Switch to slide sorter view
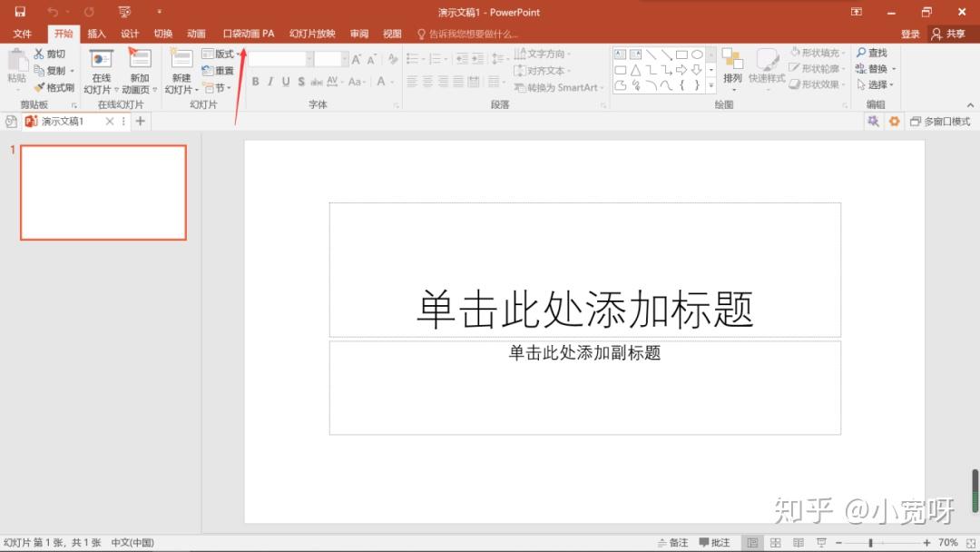980x552 pixels. pos(776,543)
